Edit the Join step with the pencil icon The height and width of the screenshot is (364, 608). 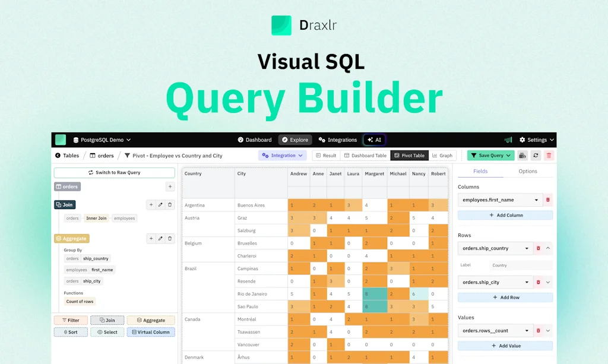(160, 205)
